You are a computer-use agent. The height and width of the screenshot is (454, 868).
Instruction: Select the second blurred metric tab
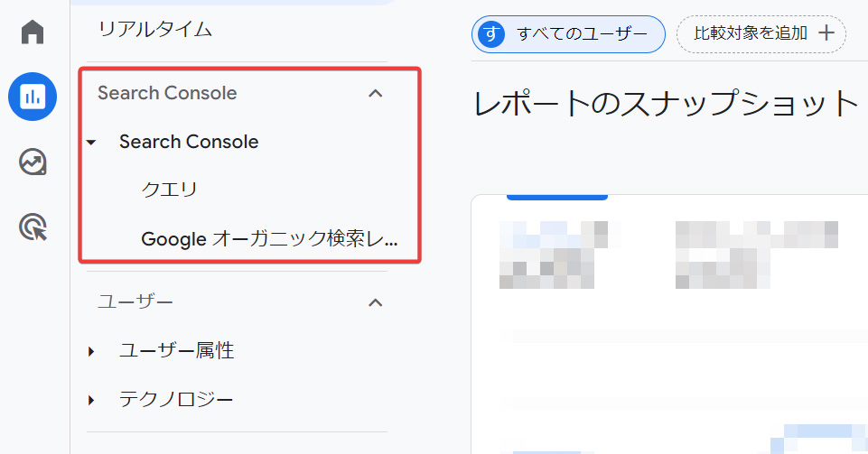click(x=757, y=255)
